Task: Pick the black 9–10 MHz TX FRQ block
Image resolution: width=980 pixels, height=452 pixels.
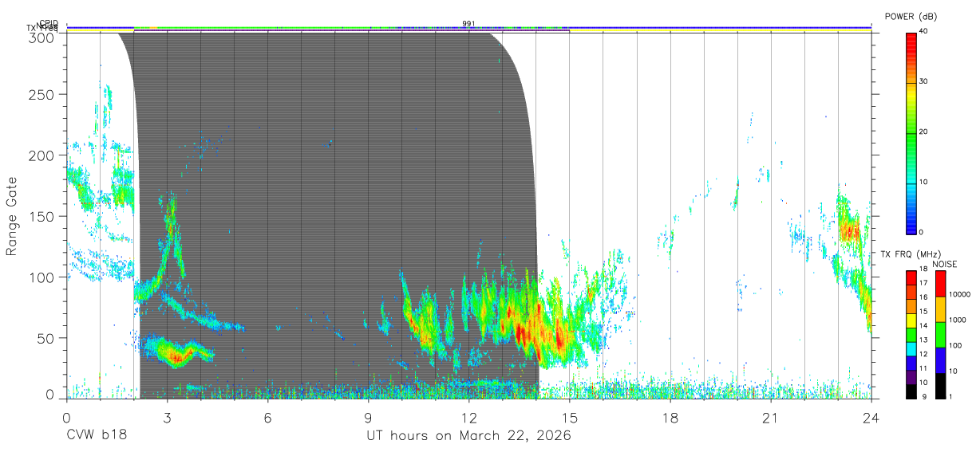Action: [911, 391]
